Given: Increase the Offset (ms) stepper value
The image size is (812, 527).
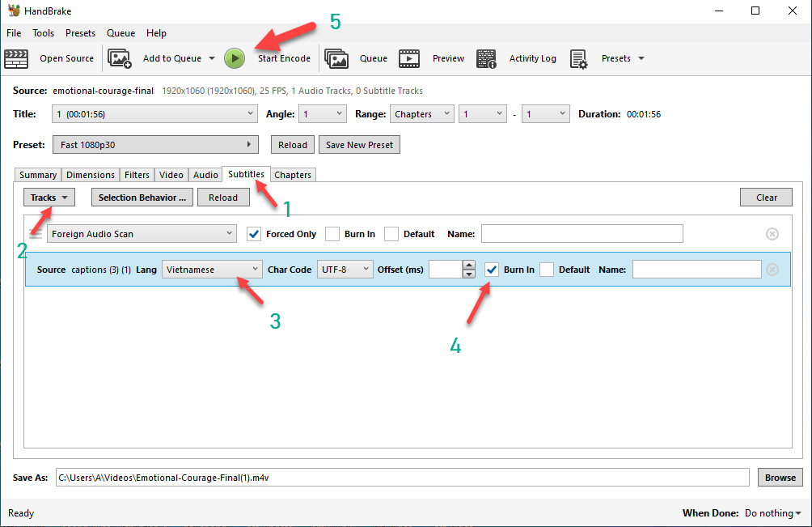Looking at the screenshot, I should click(x=469, y=265).
